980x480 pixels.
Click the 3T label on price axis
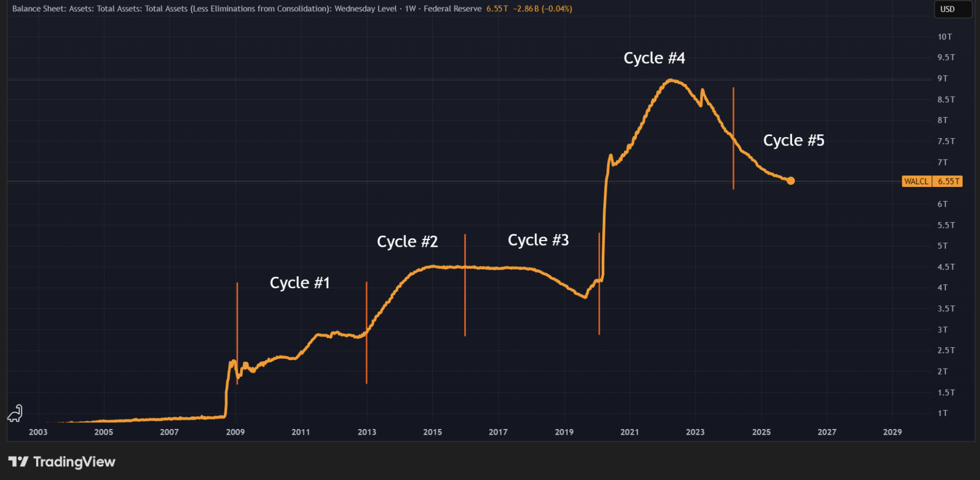(942, 330)
